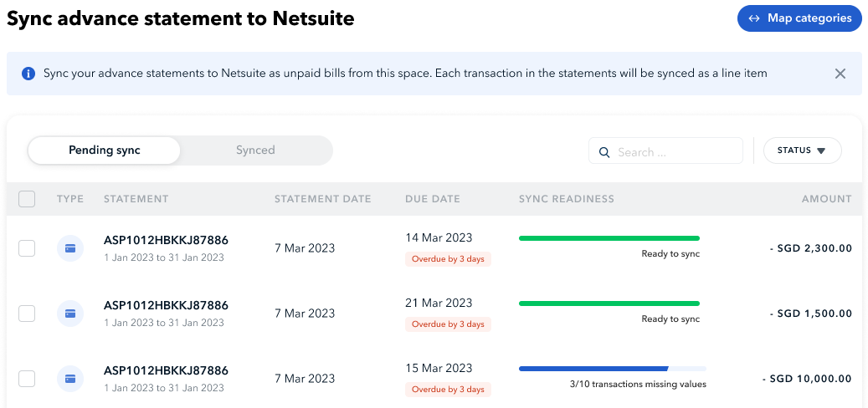Click 3/10 transactions missing values text
868x408 pixels.
(638, 385)
